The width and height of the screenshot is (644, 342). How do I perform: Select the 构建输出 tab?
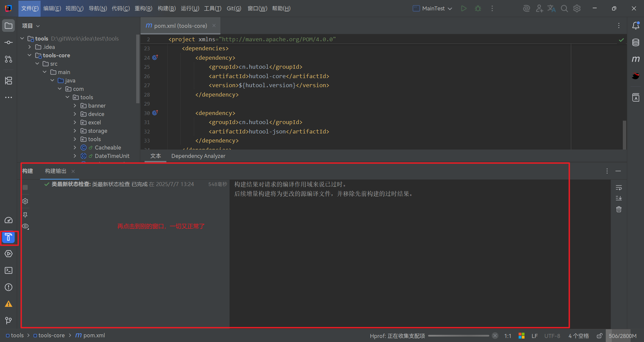pos(56,171)
